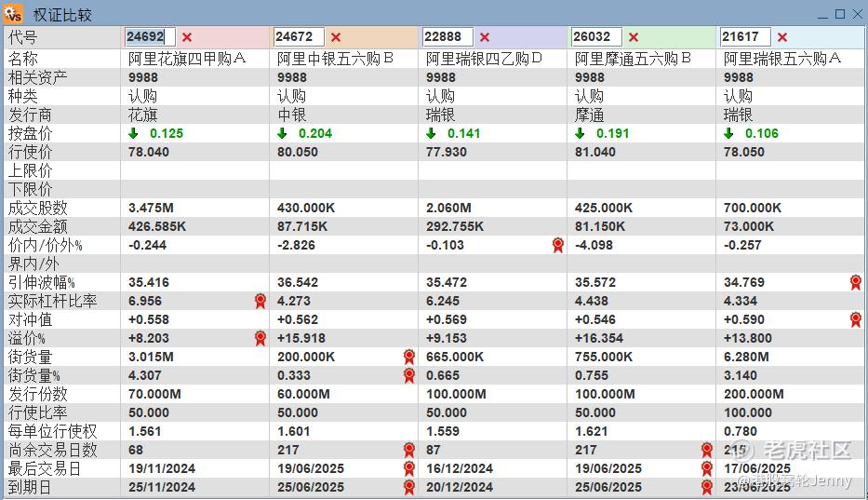Screen dimensions: 868x500
Task: Click the red ribbon beside leverage 6.956
Action: pos(260,301)
